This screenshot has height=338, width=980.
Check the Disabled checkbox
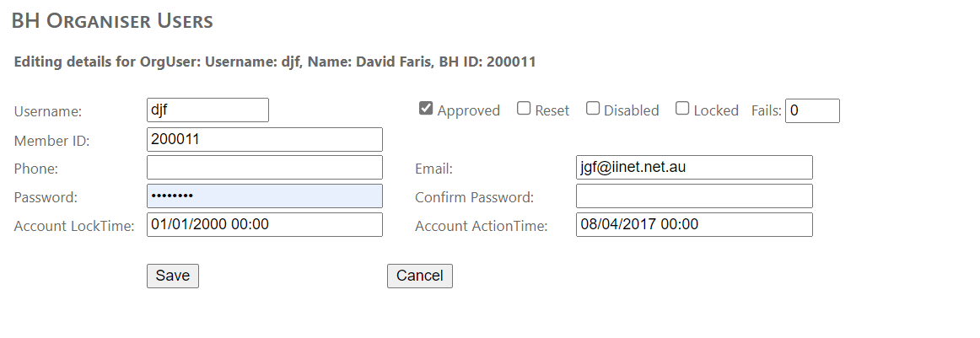(593, 109)
